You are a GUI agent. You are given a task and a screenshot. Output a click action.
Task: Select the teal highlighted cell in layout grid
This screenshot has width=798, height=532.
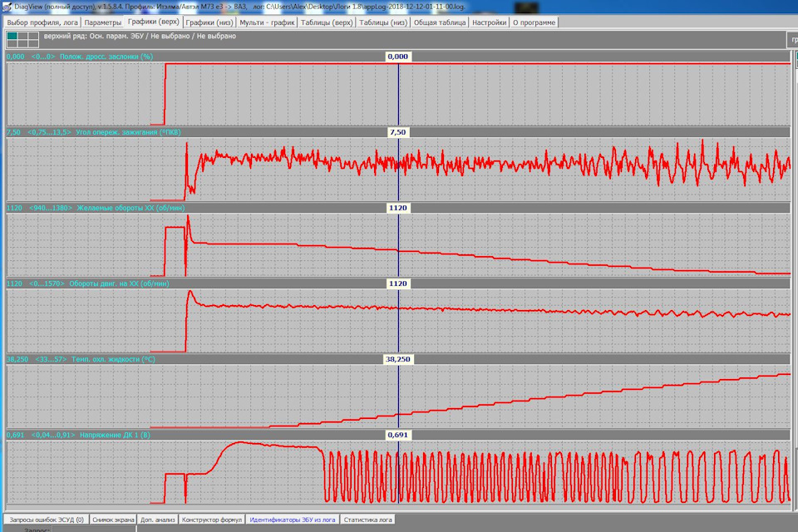[x=12, y=36]
